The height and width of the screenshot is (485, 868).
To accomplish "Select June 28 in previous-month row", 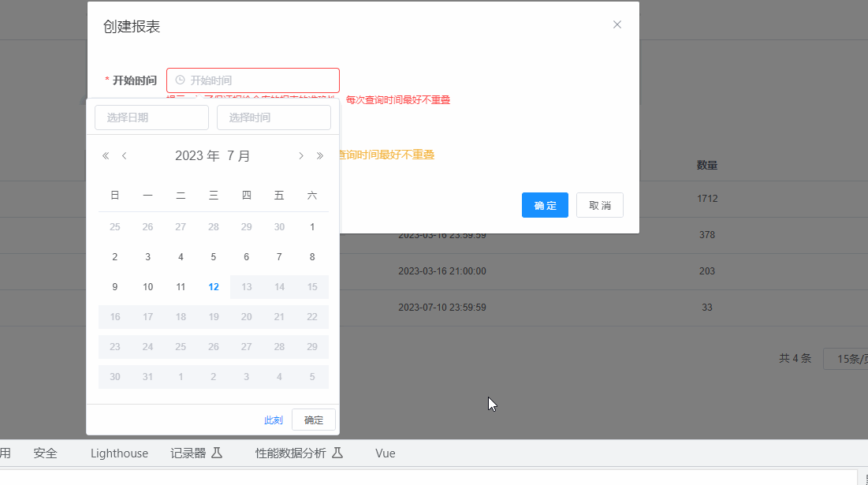I will pyautogui.click(x=214, y=227).
